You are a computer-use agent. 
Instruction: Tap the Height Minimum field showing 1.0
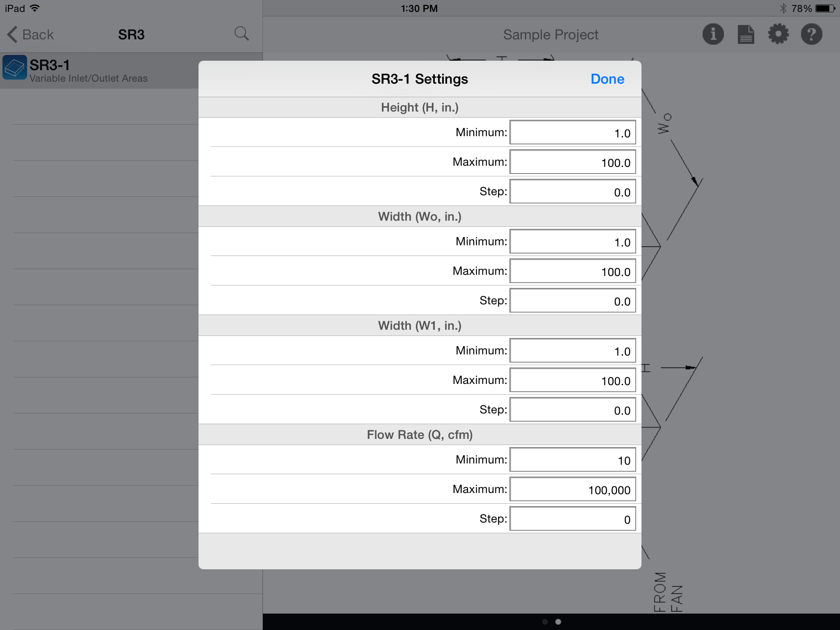[x=573, y=132]
